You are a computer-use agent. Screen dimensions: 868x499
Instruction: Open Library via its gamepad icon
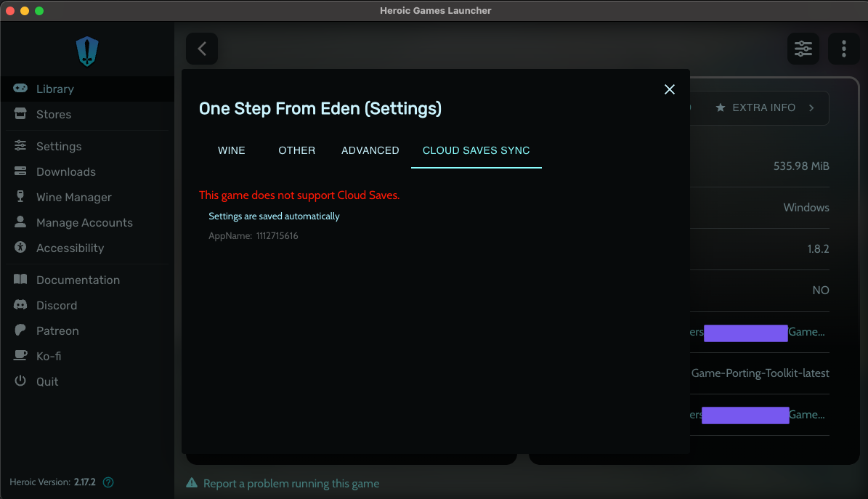20,89
